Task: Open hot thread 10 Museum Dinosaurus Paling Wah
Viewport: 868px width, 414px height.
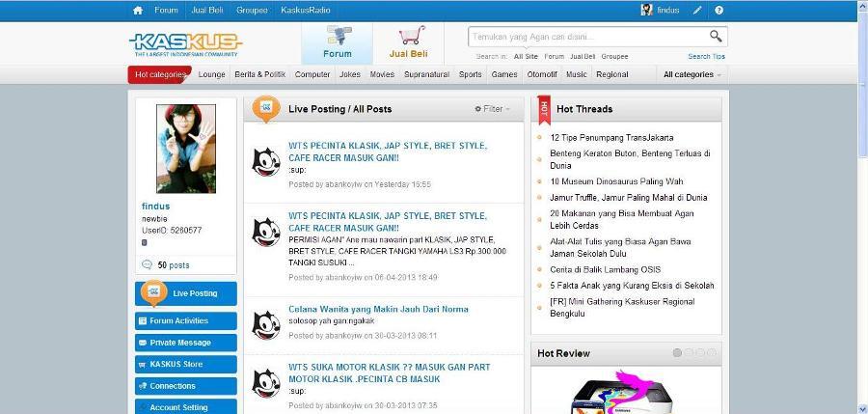Action: point(616,181)
